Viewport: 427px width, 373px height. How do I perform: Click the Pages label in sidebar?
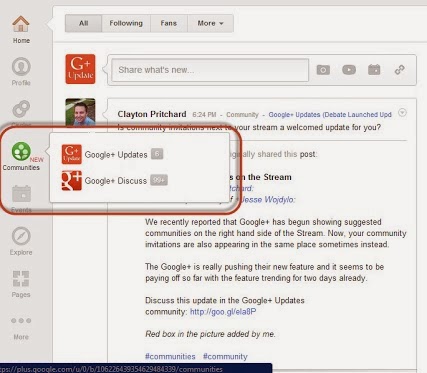(x=21, y=295)
